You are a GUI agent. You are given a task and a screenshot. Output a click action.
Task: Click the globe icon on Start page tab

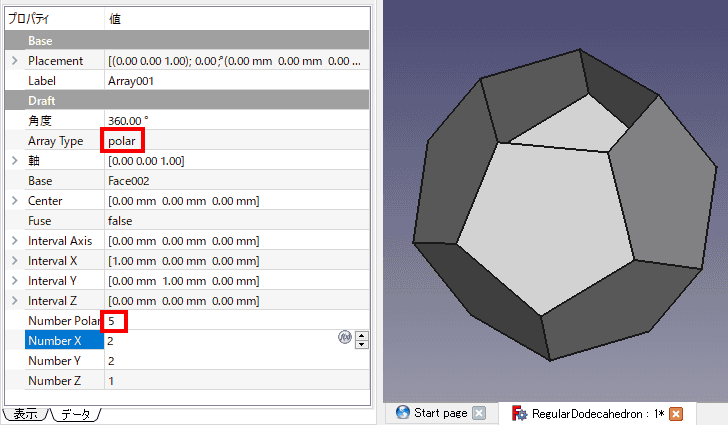point(403,412)
